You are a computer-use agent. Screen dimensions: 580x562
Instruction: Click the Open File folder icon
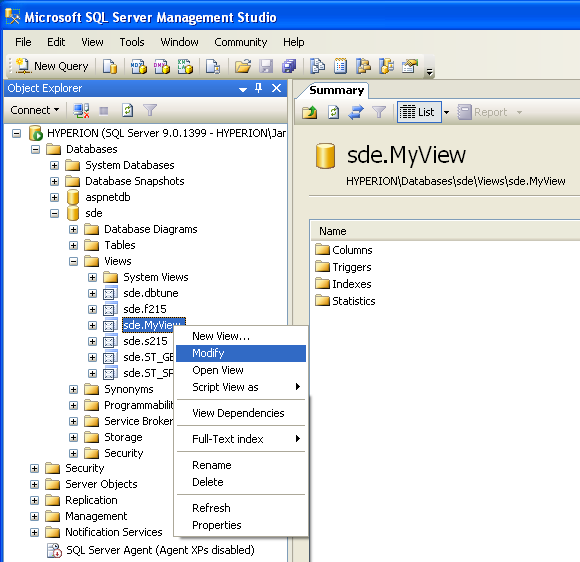coord(243,66)
